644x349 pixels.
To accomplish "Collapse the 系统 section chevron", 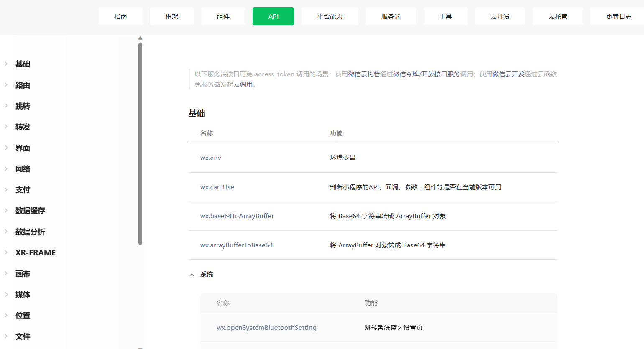I will [192, 275].
